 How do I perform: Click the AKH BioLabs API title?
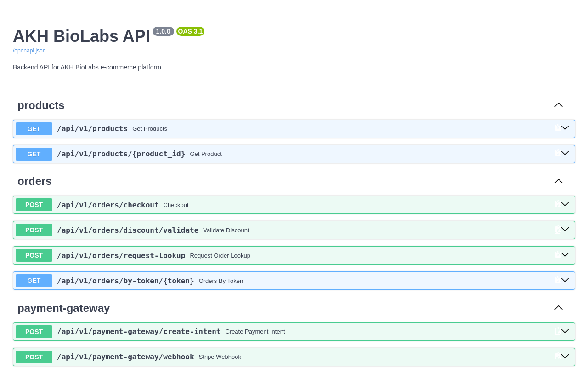click(81, 36)
